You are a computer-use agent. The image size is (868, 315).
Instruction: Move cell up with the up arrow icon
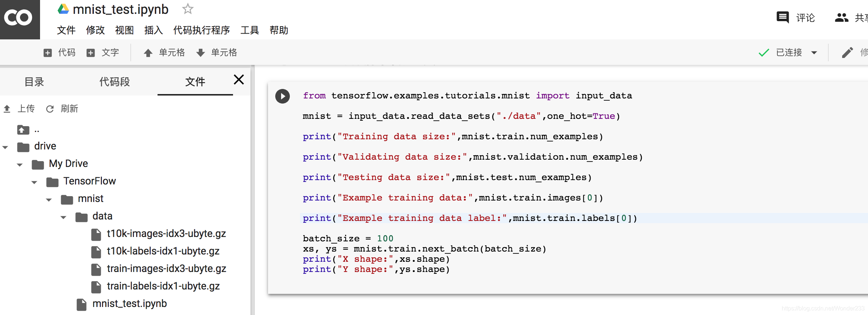[148, 53]
